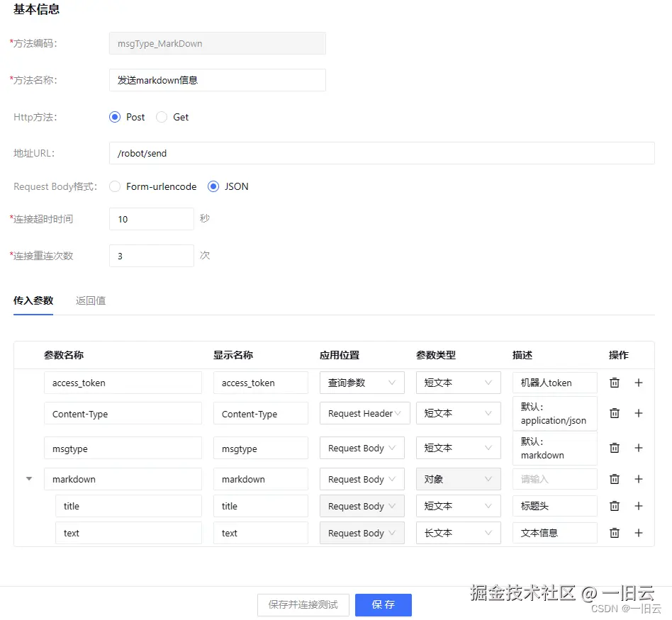This screenshot has height=620, width=672.
Task: Click the 方法编码 disabled field
Action: (218, 43)
